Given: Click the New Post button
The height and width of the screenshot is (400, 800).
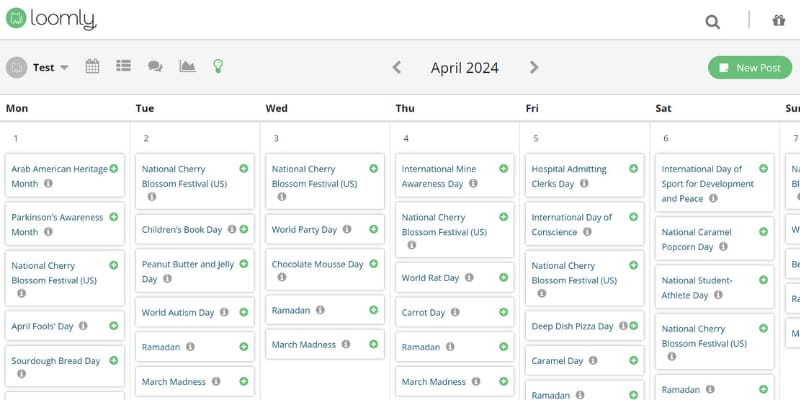Looking at the screenshot, I should pos(749,68).
